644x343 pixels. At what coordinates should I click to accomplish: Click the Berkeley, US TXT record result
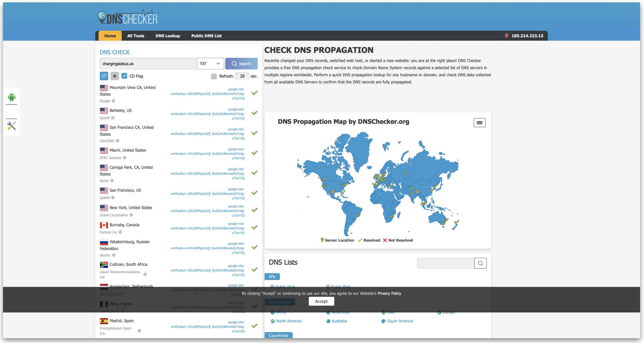(208, 114)
